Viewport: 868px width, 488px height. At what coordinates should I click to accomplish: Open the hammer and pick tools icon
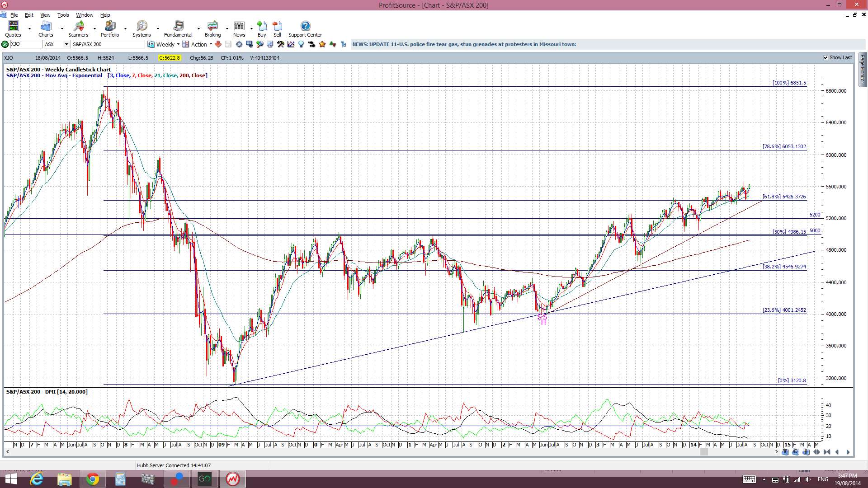point(280,44)
